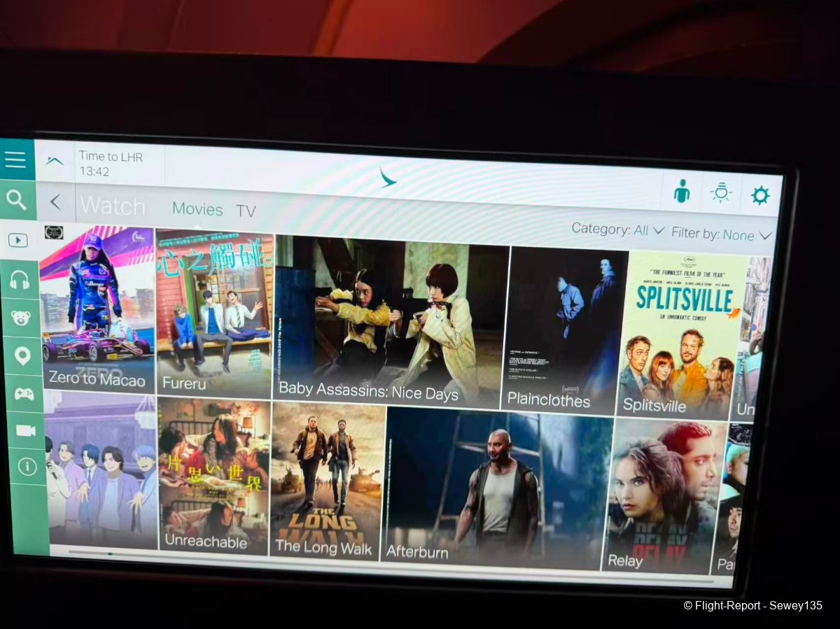Select the Movies tab

coord(197,209)
